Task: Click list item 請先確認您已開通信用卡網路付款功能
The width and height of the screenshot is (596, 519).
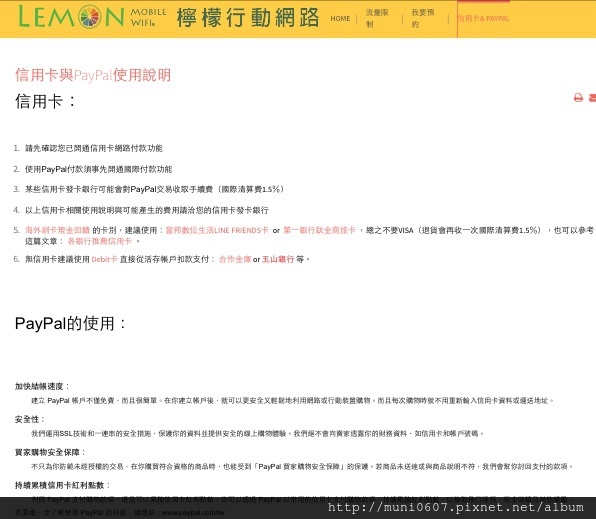Action: (x=94, y=148)
